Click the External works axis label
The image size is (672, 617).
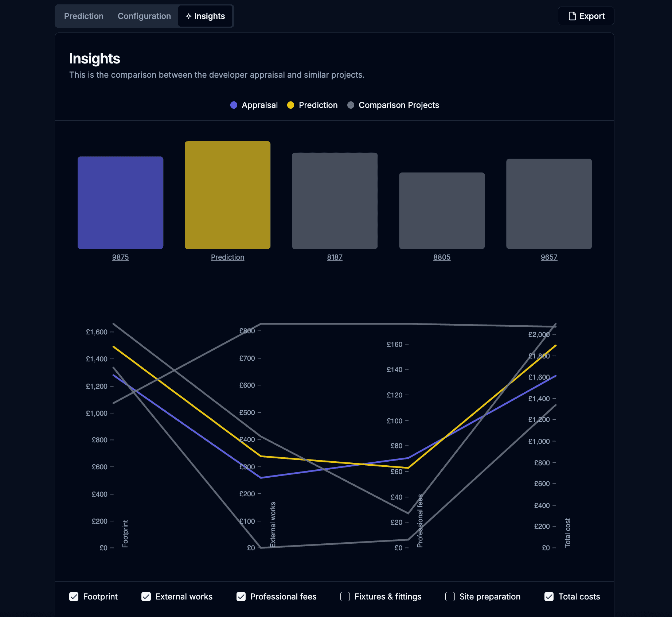[x=273, y=525]
